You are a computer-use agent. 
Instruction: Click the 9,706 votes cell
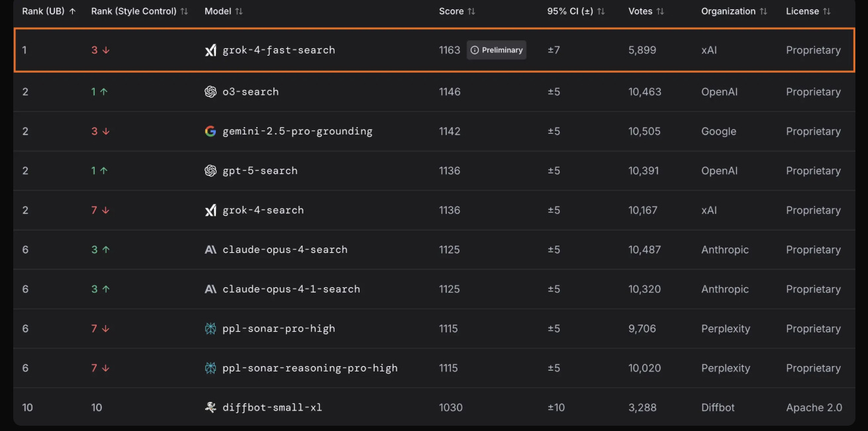(642, 328)
